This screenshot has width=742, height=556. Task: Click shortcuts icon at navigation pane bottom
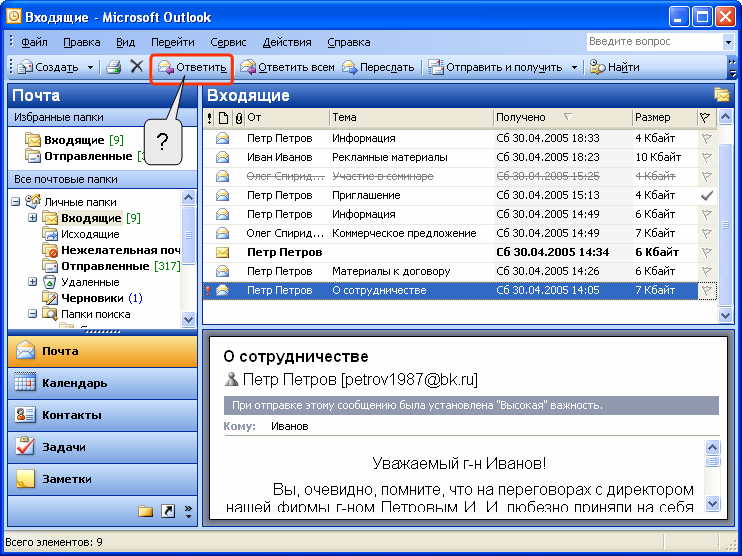[167, 511]
